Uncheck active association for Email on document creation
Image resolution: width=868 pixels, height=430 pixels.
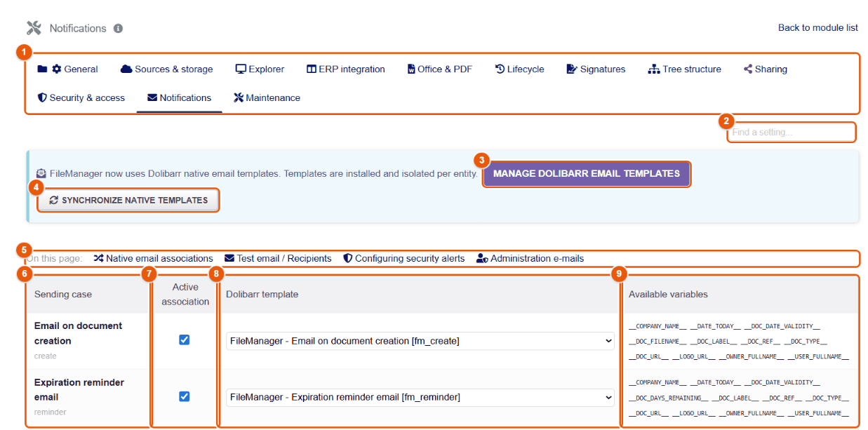point(185,340)
